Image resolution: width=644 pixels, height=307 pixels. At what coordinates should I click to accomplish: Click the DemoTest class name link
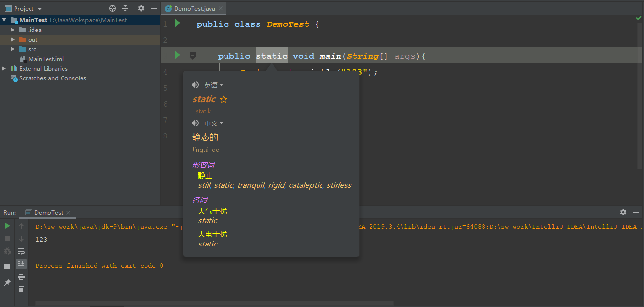pos(288,24)
